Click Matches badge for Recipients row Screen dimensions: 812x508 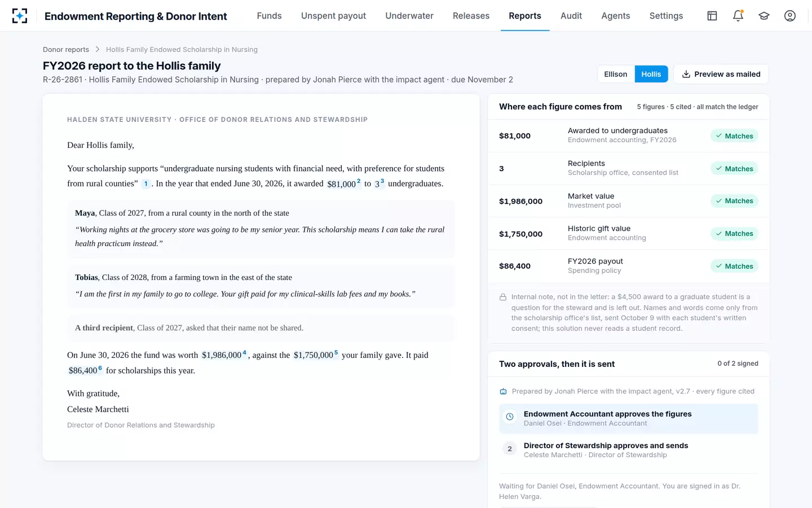tap(734, 169)
